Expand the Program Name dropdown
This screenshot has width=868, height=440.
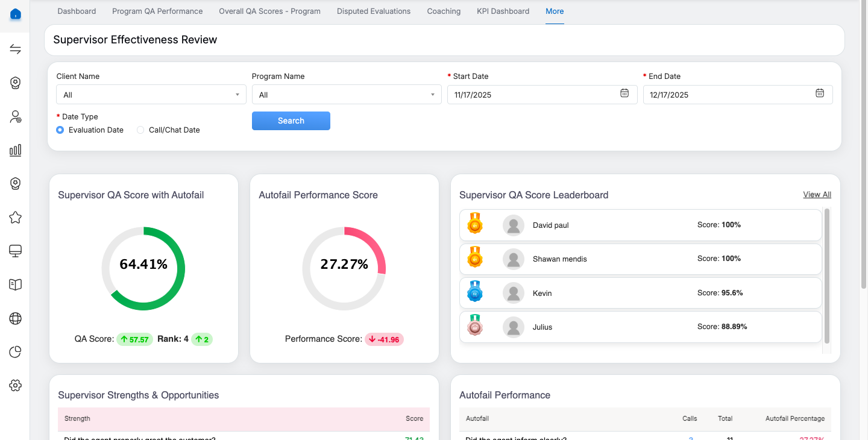[346, 95]
